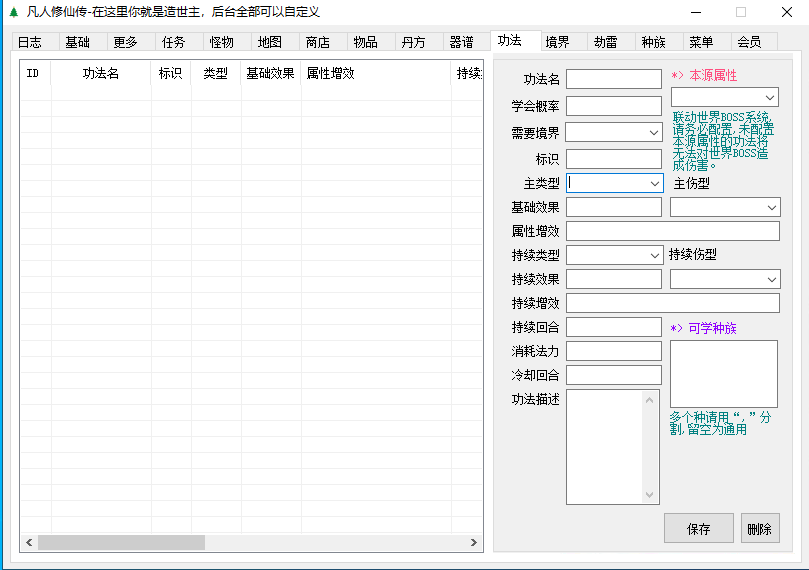Click the 标识 input field
This screenshot has width=809, height=570.
coord(614,159)
